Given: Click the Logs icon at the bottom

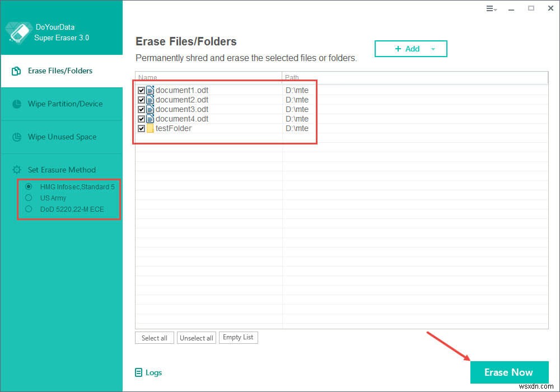Looking at the screenshot, I should pyautogui.click(x=138, y=372).
